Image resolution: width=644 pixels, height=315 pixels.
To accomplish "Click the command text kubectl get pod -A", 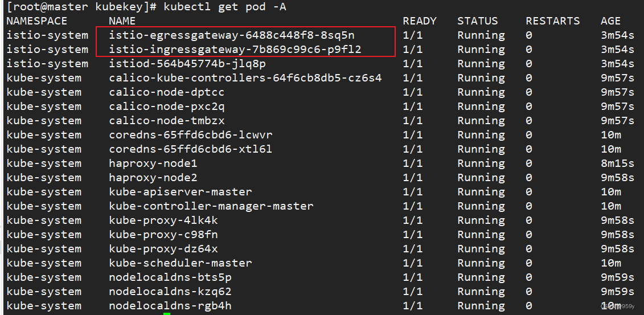I will pyautogui.click(x=225, y=7).
